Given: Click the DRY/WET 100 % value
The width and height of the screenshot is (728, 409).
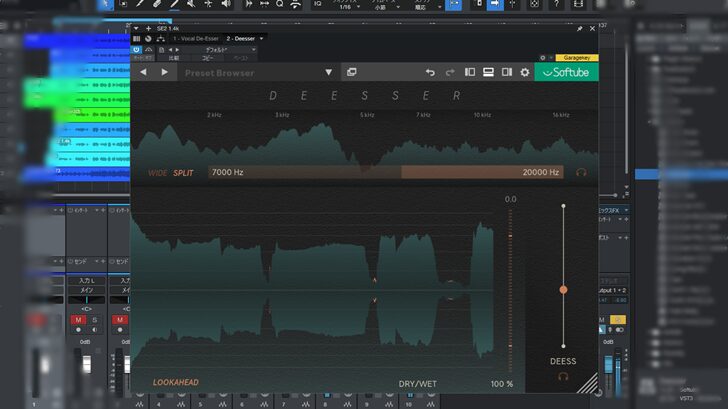Looking at the screenshot, I should coord(501,384).
